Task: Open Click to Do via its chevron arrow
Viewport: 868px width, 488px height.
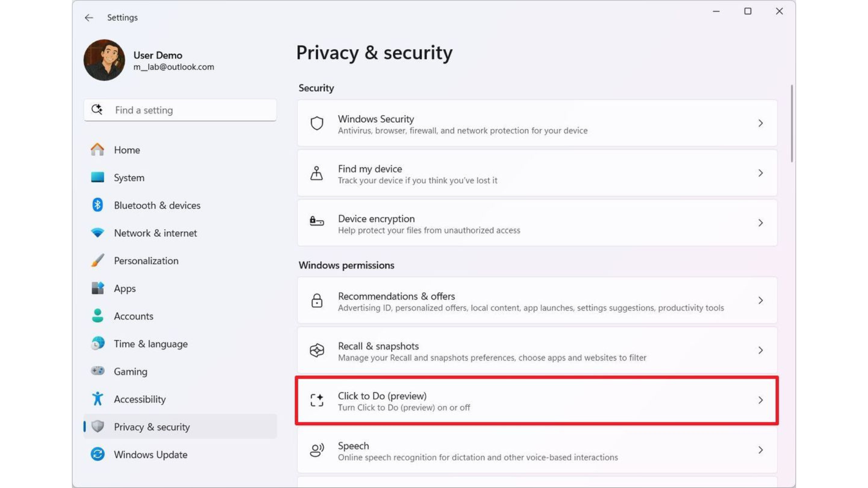Action: (761, 400)
